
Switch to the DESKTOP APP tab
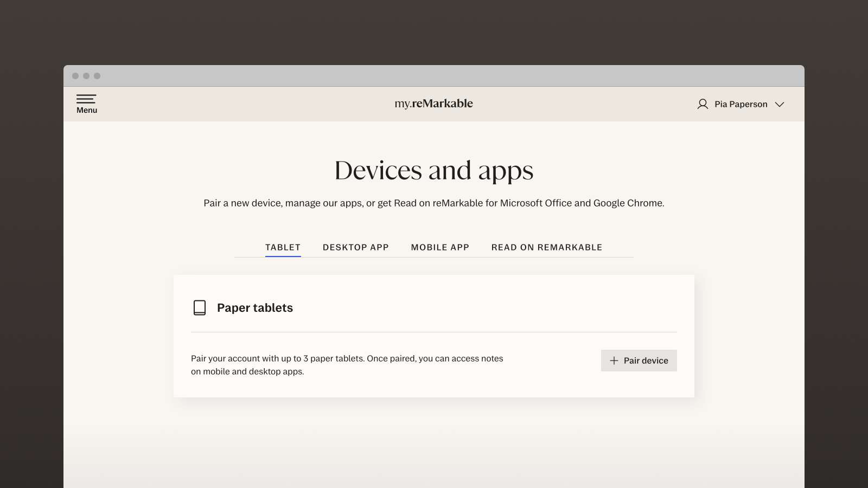[355, 247]
